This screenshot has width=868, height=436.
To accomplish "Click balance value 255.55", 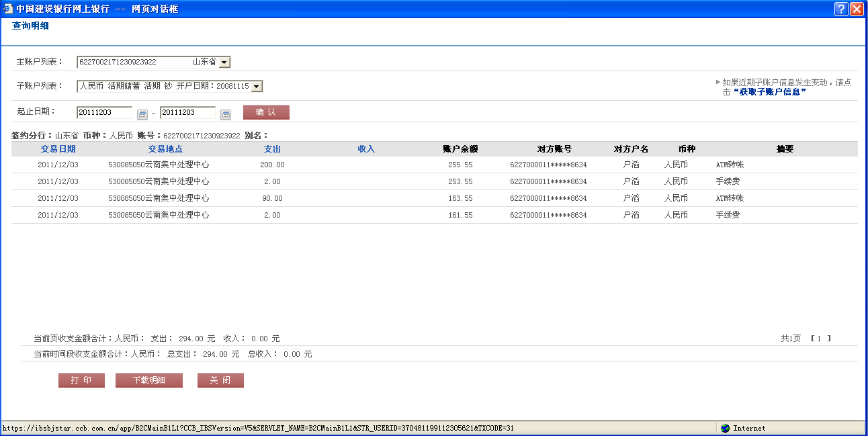I will tap(460, 165).
